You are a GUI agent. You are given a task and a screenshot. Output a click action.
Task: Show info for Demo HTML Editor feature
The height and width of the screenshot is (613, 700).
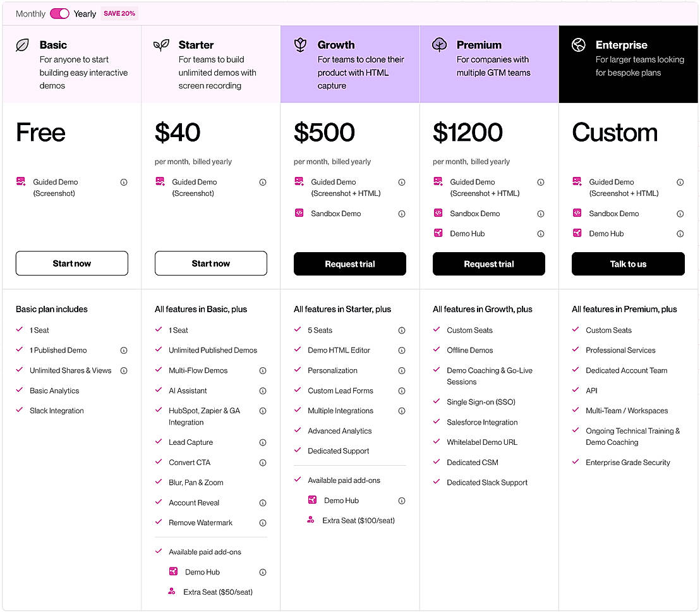pos(402,350)
